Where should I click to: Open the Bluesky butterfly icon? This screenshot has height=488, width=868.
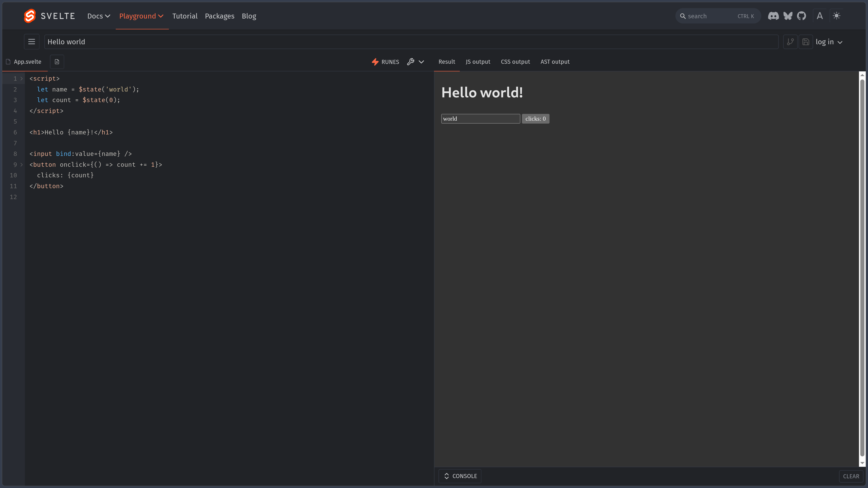pyautogui.click(x=788, y=16)
